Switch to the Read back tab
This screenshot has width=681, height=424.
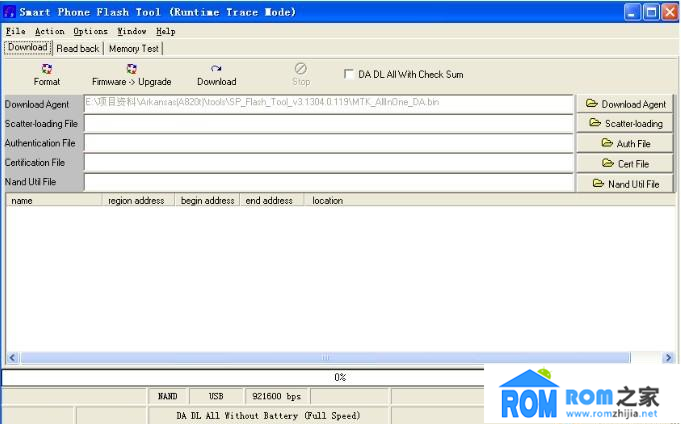click(x=77, y=48)
